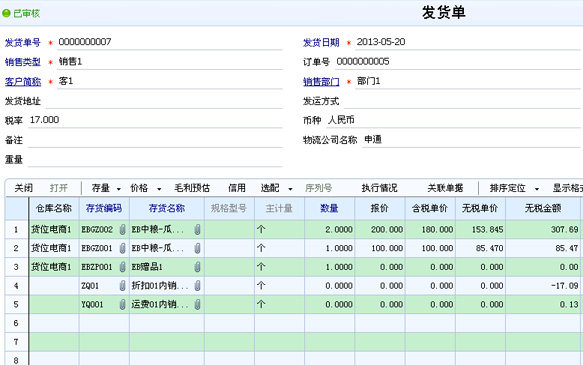
Task: Click the 价格 toolbar button
Action: click(x=139, y=188)
